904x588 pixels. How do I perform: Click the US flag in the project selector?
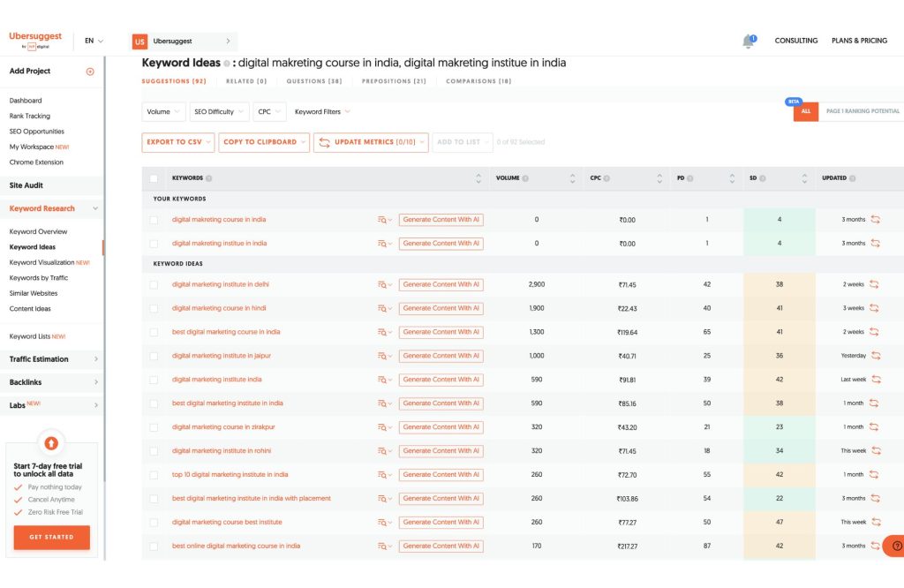coord(139,41)
